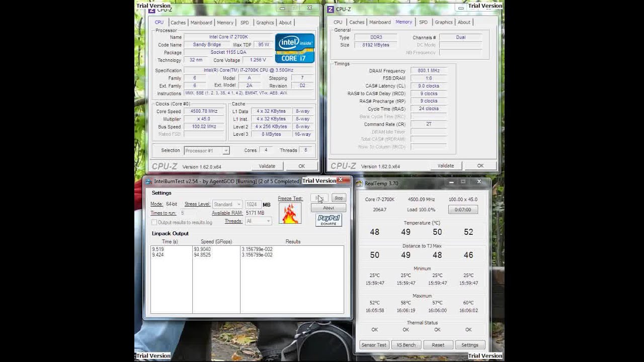Image resolution: width=644 pixels, height=362 pixels.
Task: Switch to Caches tab in the left CPU-Z window
Action: 178,23
